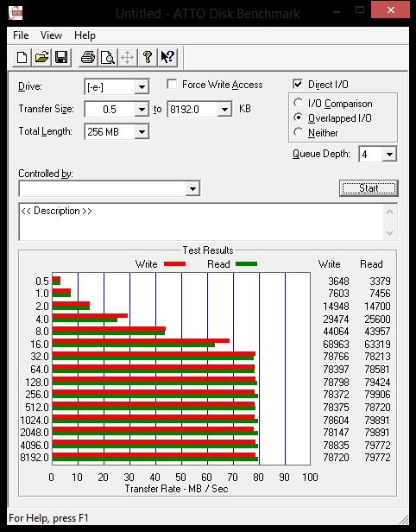
Task: Click read value 25600 for 4.0 KB
Action: coord(377,319)
